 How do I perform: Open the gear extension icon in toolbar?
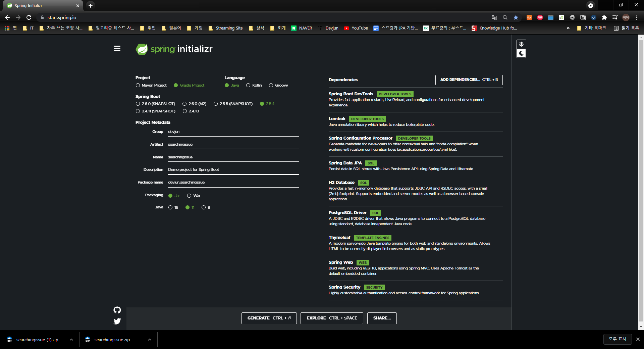coord(572,17)
